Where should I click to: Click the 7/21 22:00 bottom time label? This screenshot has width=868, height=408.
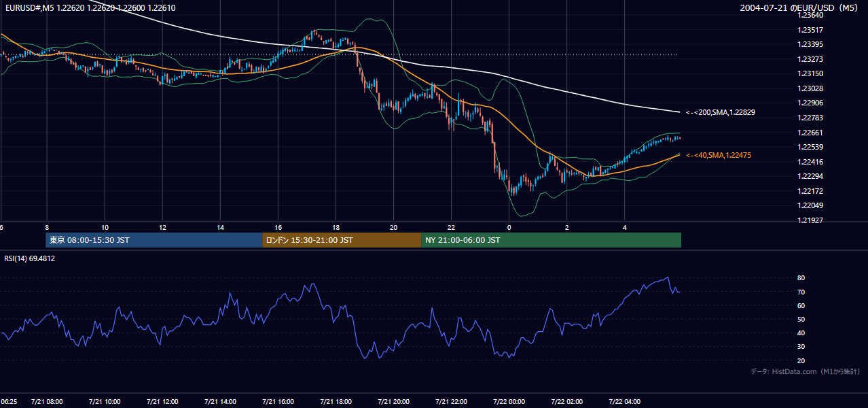[451, 402]
